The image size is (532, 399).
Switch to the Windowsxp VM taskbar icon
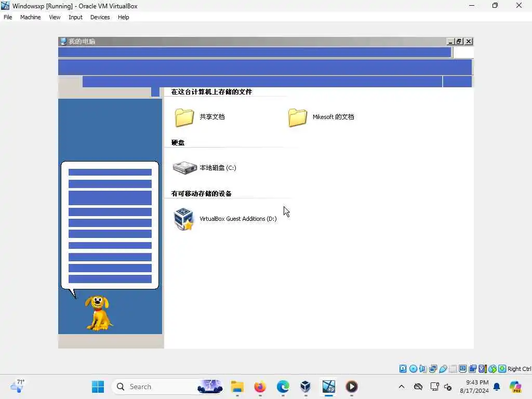[328, 387]
